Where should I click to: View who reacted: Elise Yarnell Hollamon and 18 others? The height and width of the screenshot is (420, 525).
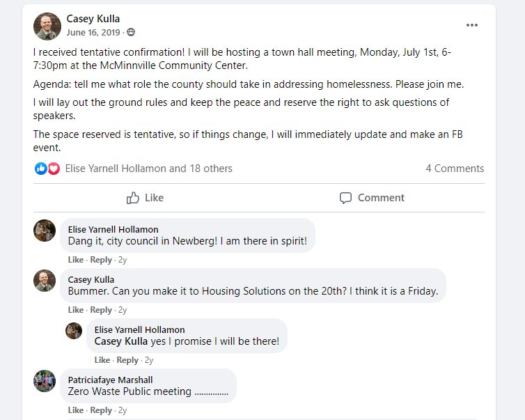(149, 169)
